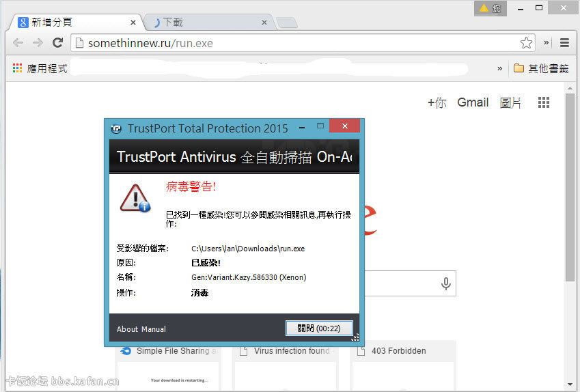
Task: Click the Gmail link
Action: pyautogui.click(x=473, y=102)
